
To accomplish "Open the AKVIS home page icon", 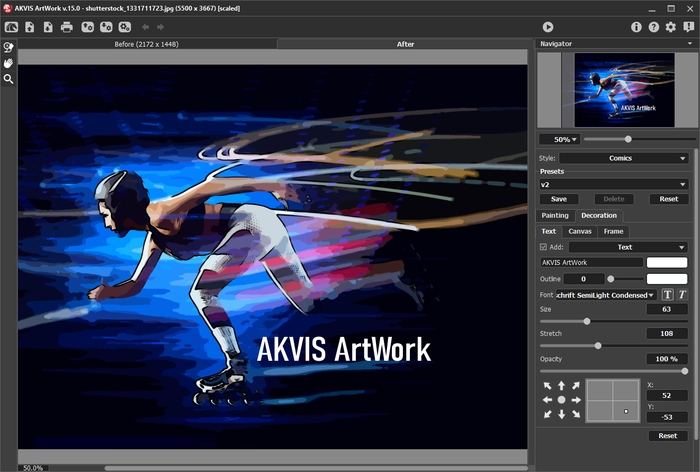I will coord(11,27).
